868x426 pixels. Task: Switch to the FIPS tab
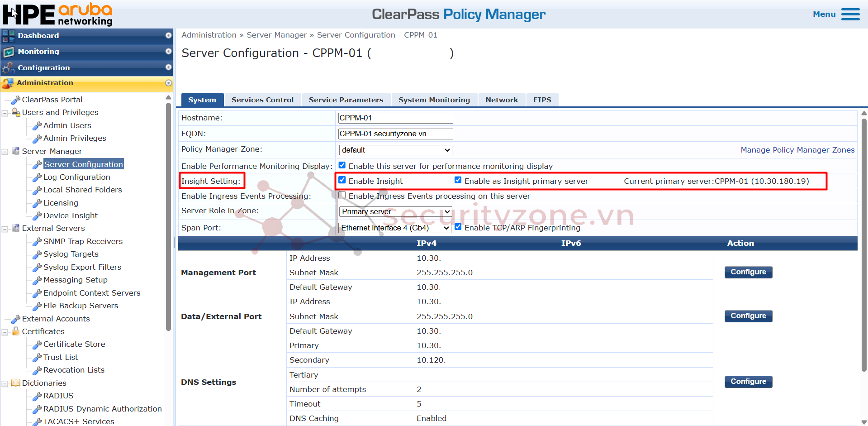click(x=542, y=100)
